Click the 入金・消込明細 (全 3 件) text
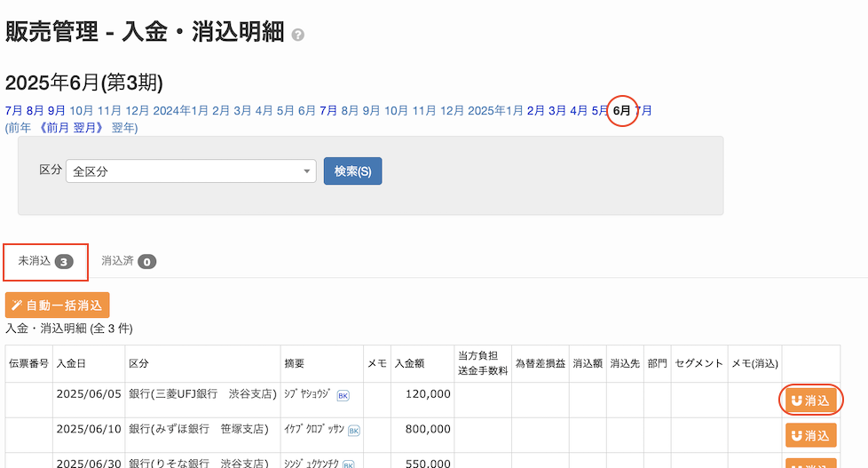The image size is (868, 468). coord(69,329)
